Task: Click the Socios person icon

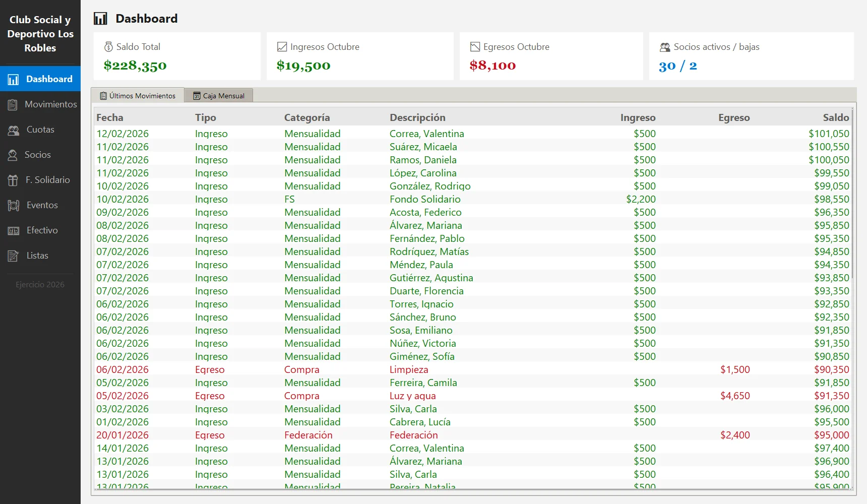Action: 13,155
